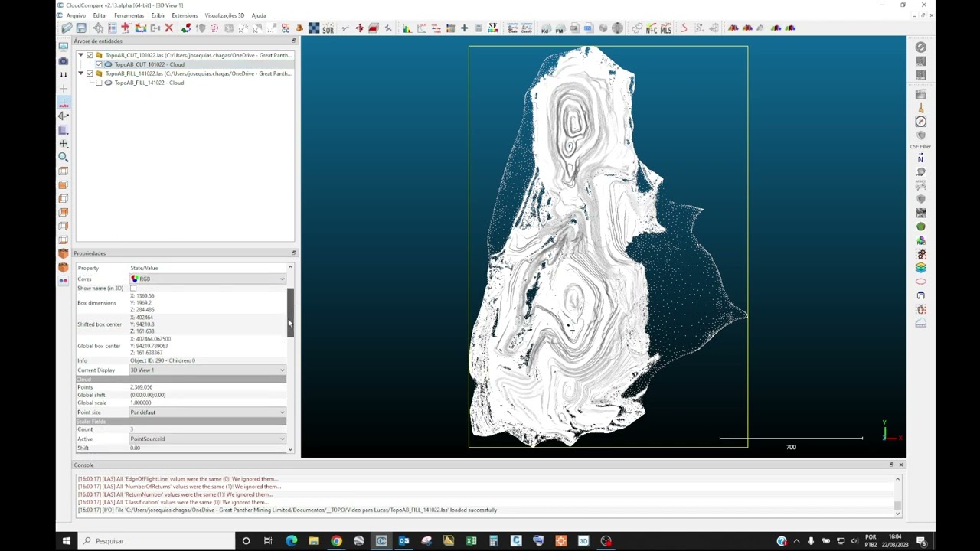This screenshot has height=551, width=980.
Task: Toggle the TopoAB_CUT_101022 Cloud checkbox
Action: pyautogui.click(x=99, y=64)
